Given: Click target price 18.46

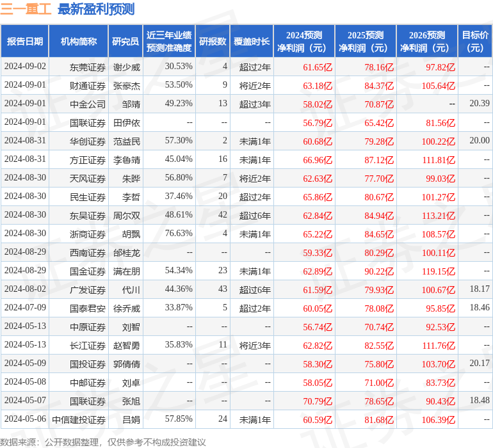Looking at the screenshot, I should click(x=480, y=307).
